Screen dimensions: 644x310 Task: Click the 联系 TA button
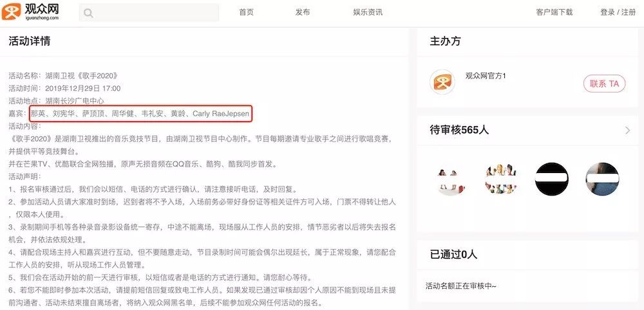pos(604,84)
